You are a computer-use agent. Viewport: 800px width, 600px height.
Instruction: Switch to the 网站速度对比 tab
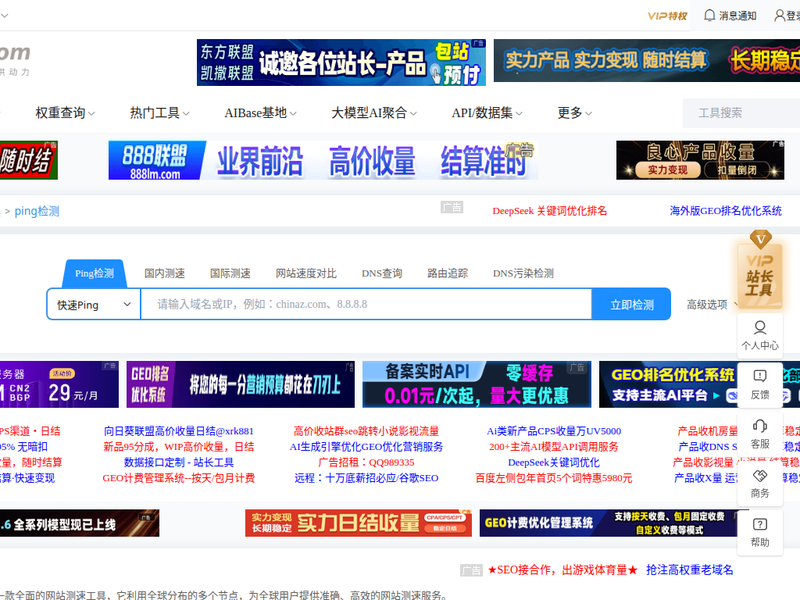306,273
